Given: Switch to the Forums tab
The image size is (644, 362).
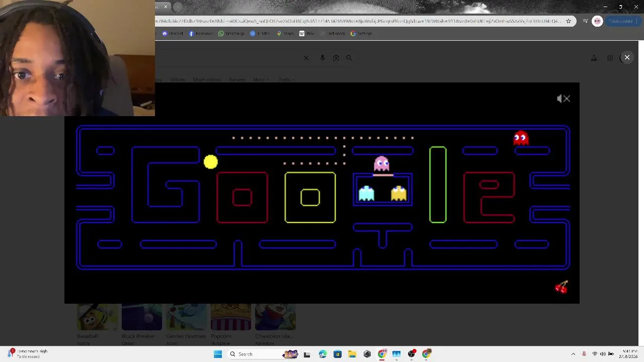Looking at the screenshot, I should point(236,79).
